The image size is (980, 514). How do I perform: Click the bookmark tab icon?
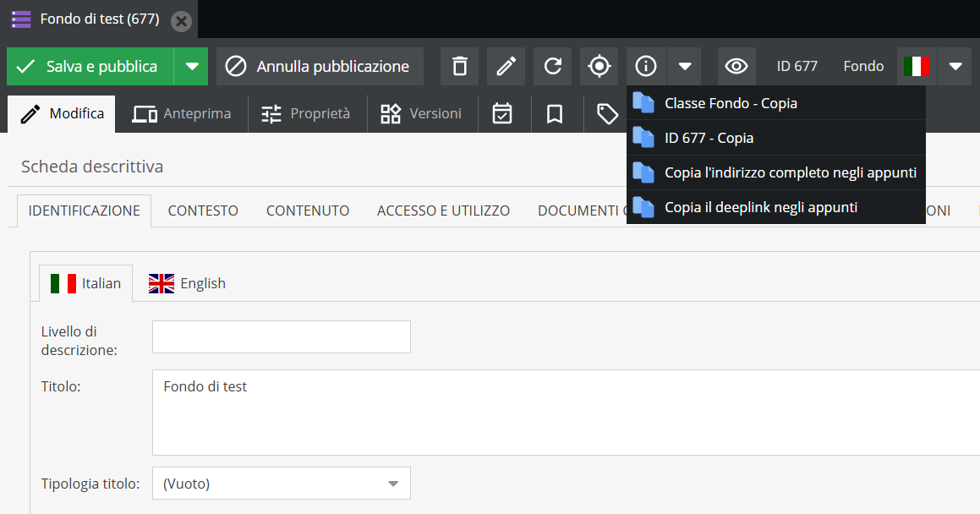[555, 114]
